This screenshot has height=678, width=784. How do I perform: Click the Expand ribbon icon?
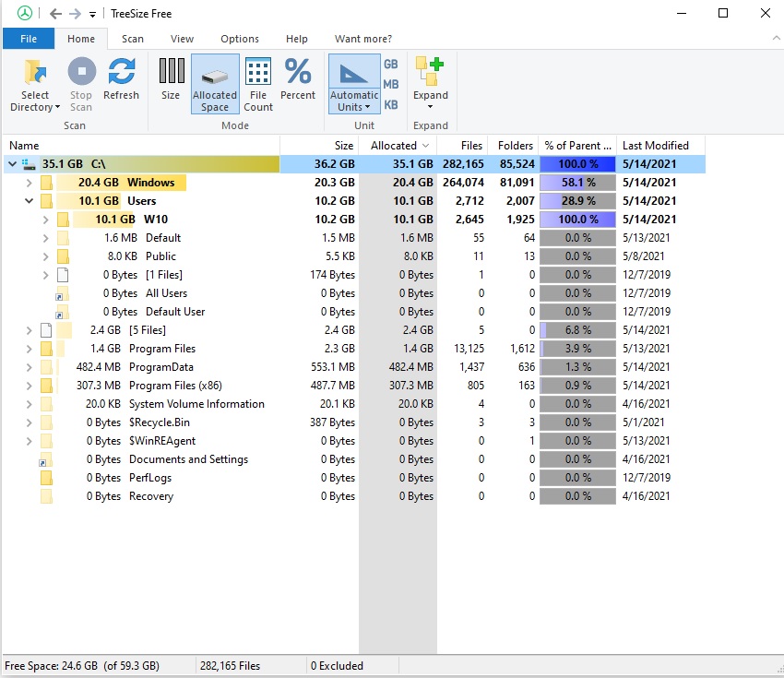pyautogui.click(x=430, y=71)
